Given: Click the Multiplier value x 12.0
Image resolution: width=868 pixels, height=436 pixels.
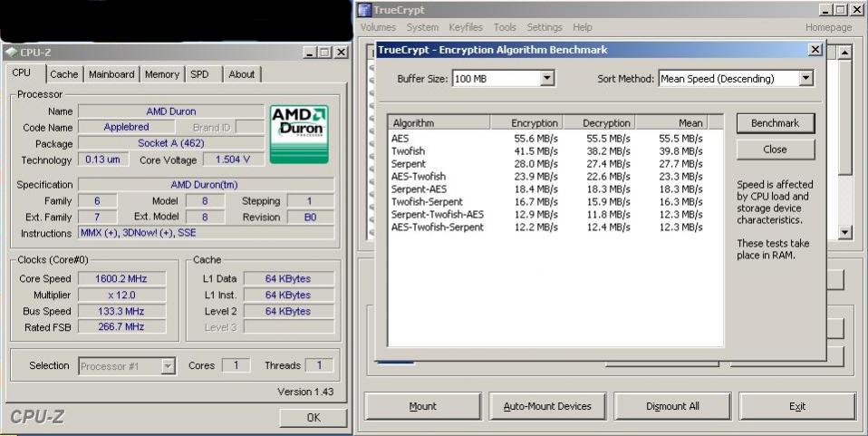Looking at the screenshot, I should pos(121,295).
